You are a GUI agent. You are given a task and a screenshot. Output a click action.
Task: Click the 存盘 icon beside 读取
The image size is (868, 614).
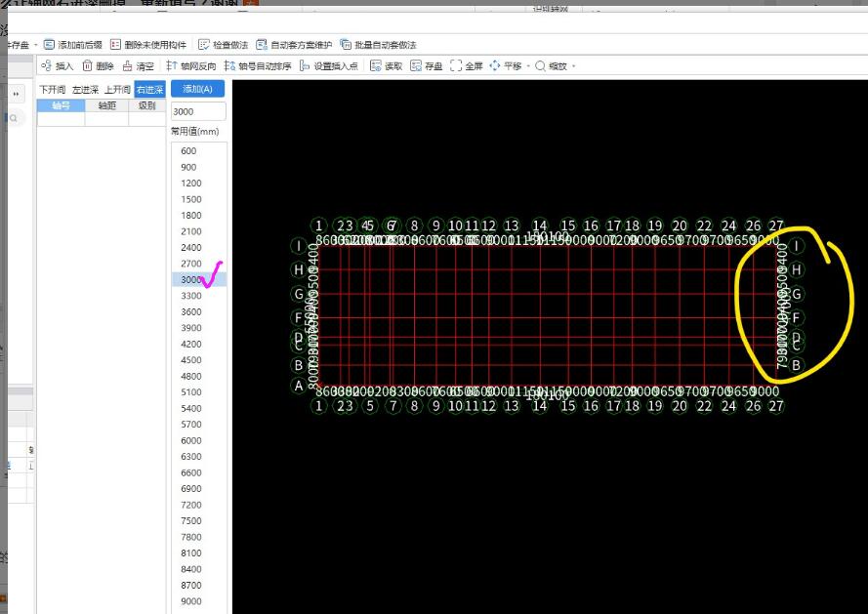click(416, 65)
